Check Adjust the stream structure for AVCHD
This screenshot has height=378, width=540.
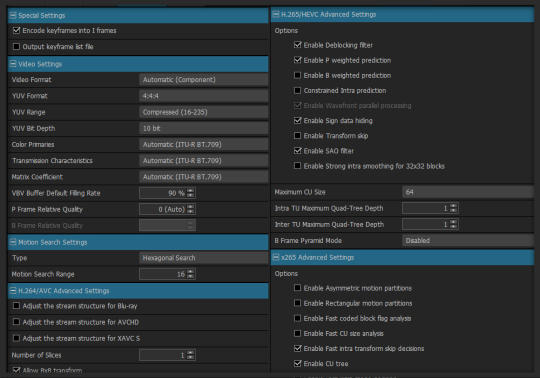tap(16, 322)
